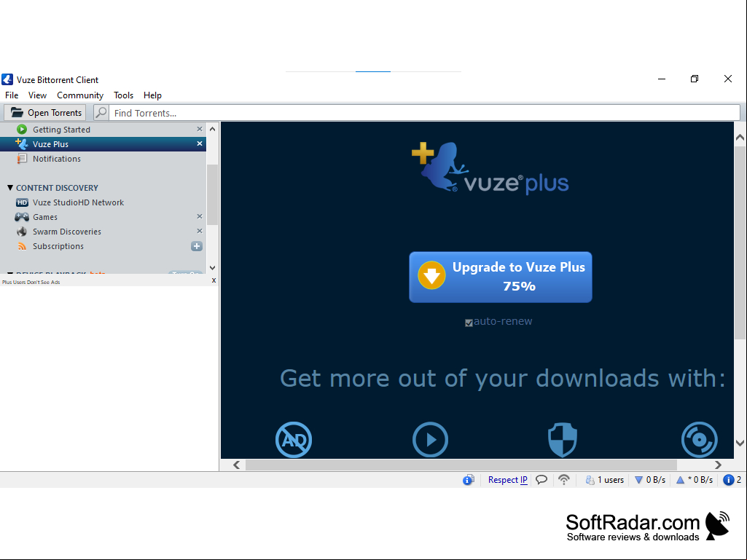Click the no-ads AD icon

tap(294, 440)
